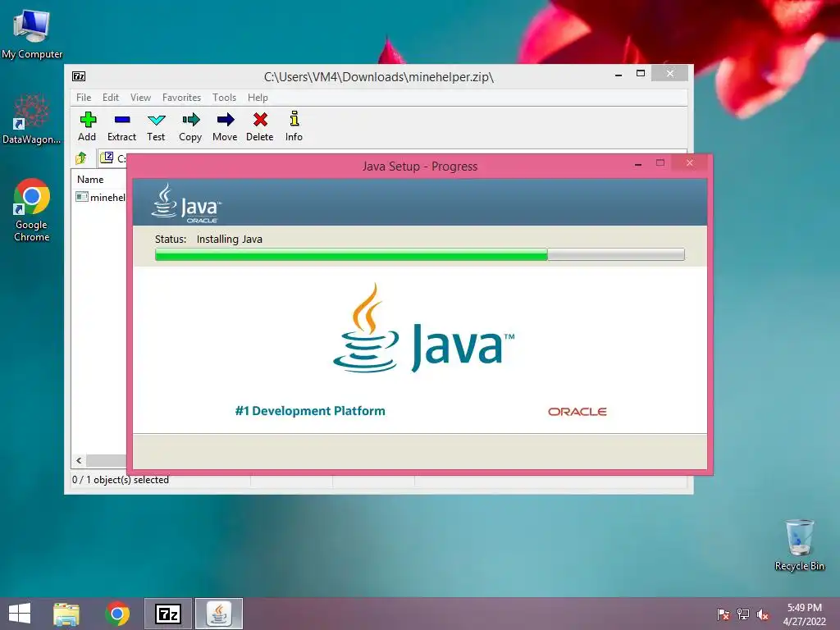The width and height of the screenshot is (840, 630).
Task: Click the muted volume tray icon
Action: 763,614
